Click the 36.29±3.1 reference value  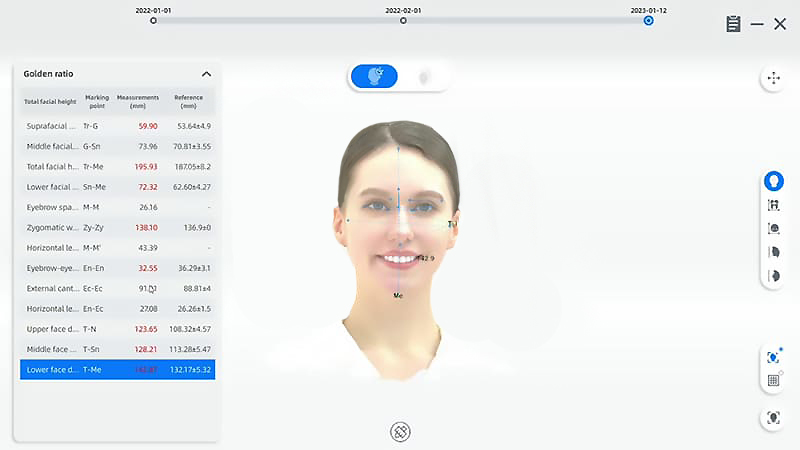coord(194,268)
